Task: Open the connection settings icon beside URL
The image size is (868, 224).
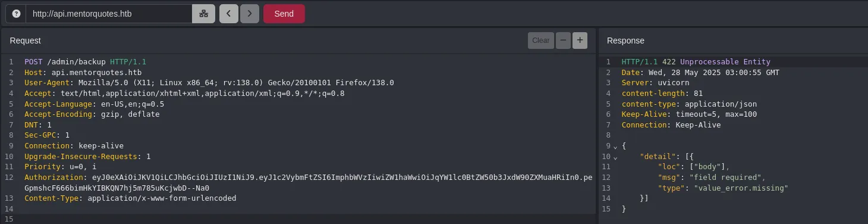Action: [203, 14]
